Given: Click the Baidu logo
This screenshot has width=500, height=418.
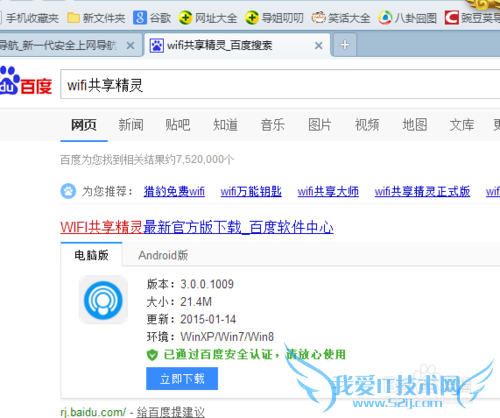Looking at the screenshot, I should click(x=26, y=81).
